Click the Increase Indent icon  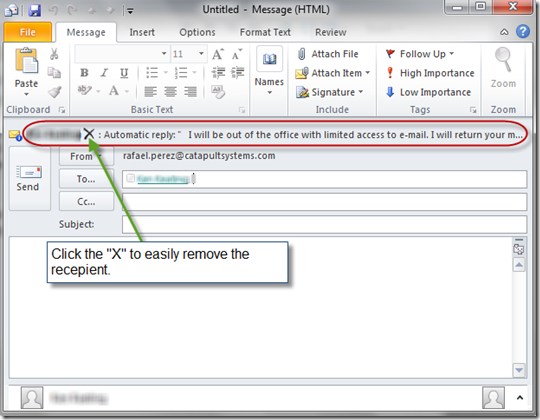pos(238,73)
